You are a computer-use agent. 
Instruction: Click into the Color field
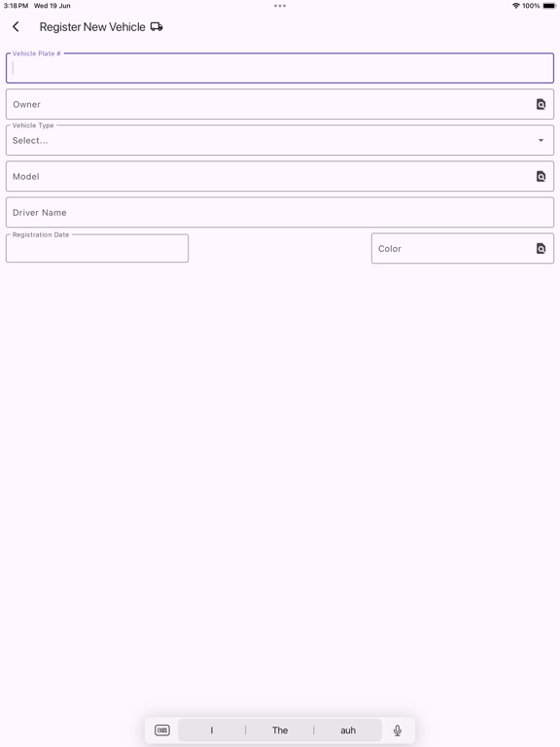click(x=463, y=248)
